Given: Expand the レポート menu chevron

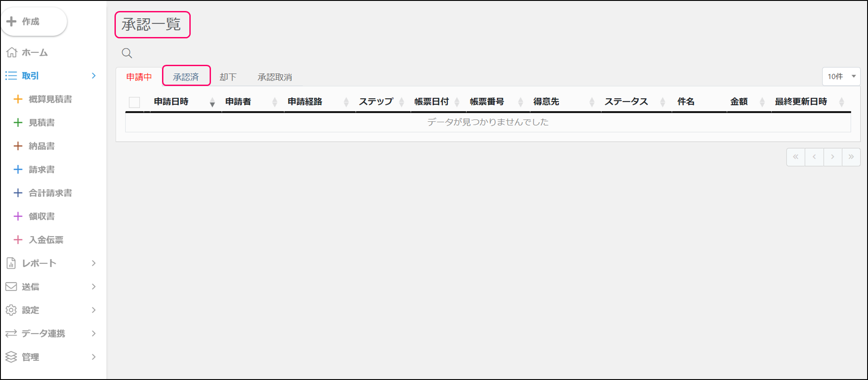Looking at the screenshot, I should [x=93, y=263].
